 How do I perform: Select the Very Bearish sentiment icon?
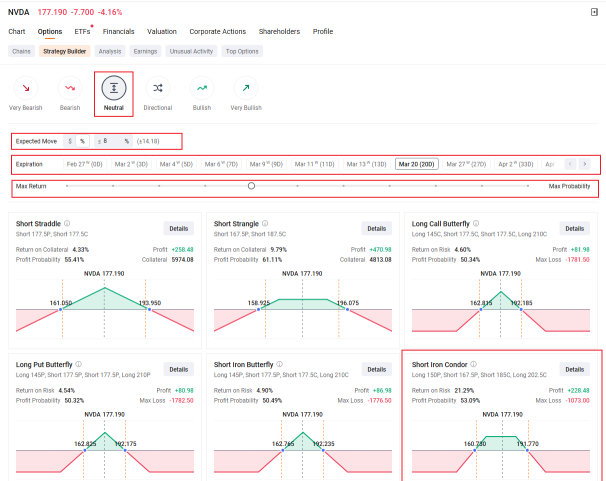[x=26, y=88]
